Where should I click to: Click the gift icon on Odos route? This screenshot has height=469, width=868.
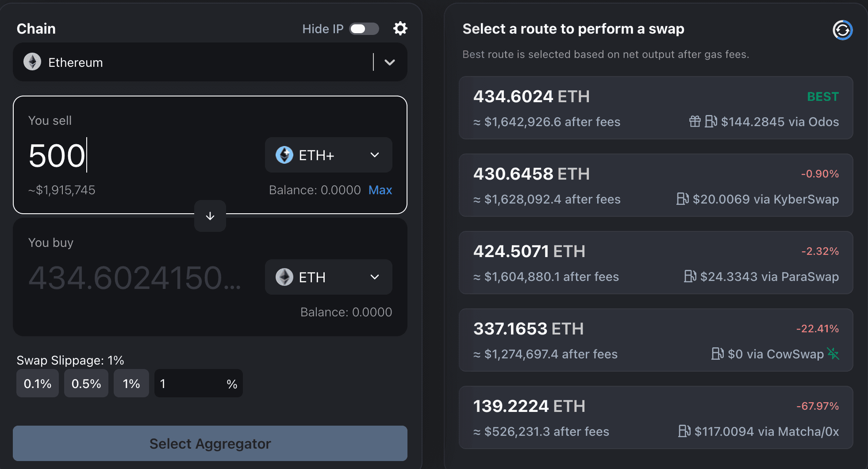coord(695,121)
